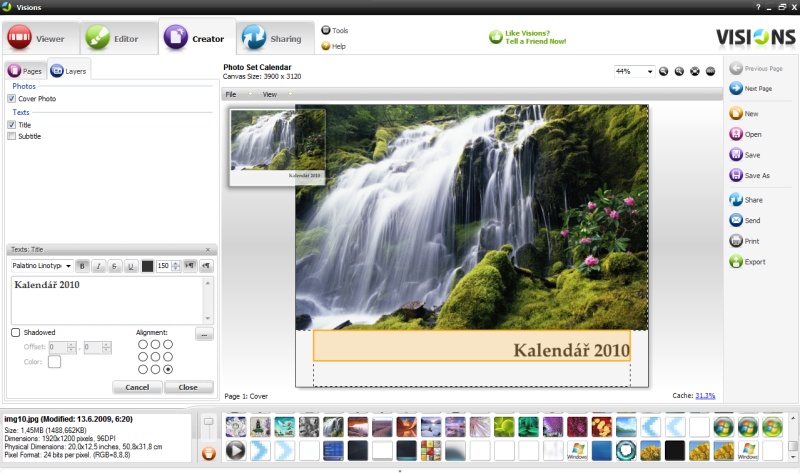Click the fourth round zoom control icon
This screenshot has width=800, height=473.
710,71
